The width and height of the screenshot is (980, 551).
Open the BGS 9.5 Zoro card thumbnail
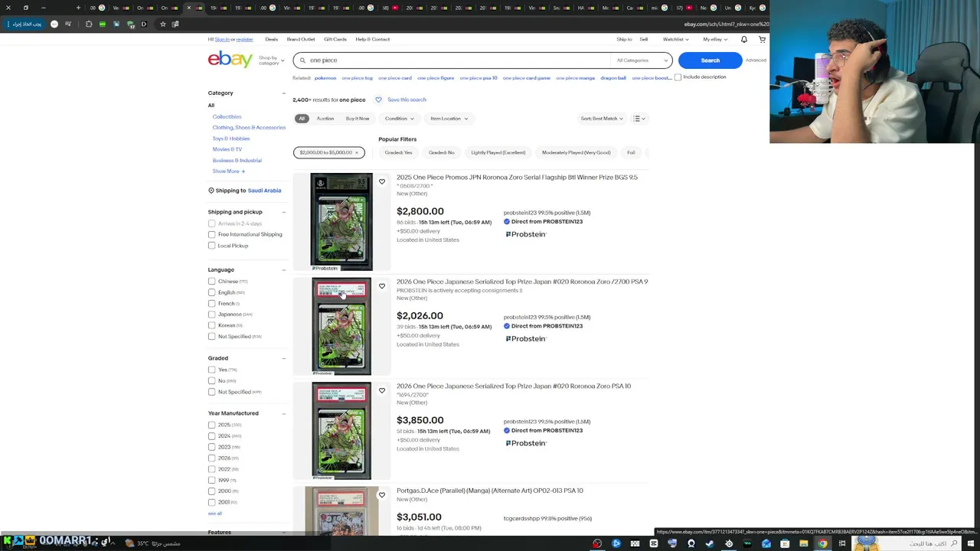[341, 221]
